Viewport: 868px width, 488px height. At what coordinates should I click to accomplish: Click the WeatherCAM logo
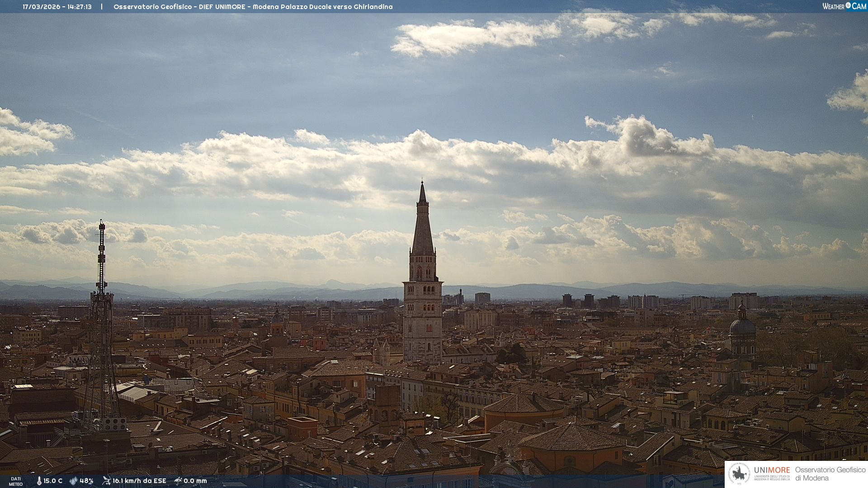(x=844, y=6)
